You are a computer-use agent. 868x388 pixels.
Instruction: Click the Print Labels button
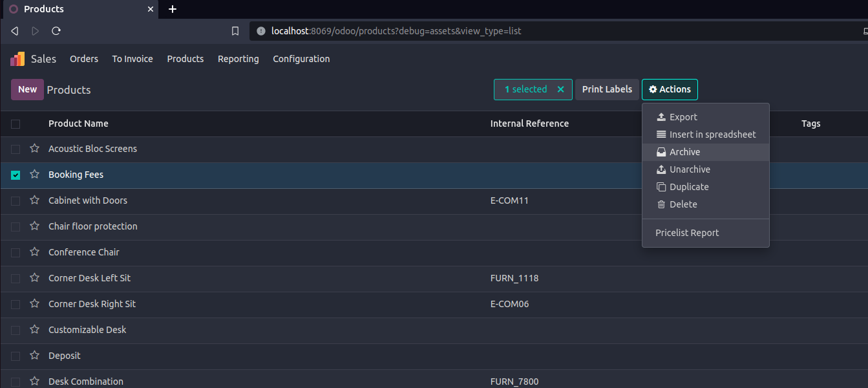pos(607,89)
